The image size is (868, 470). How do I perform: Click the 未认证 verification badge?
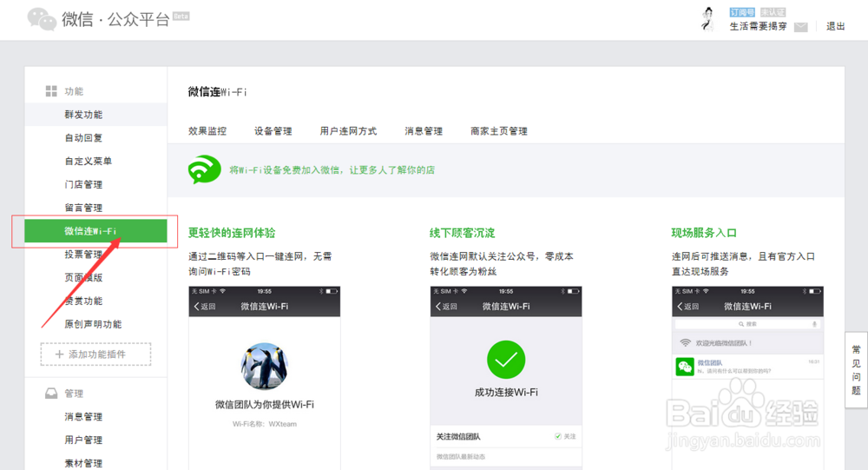click(x=773, y=12)
